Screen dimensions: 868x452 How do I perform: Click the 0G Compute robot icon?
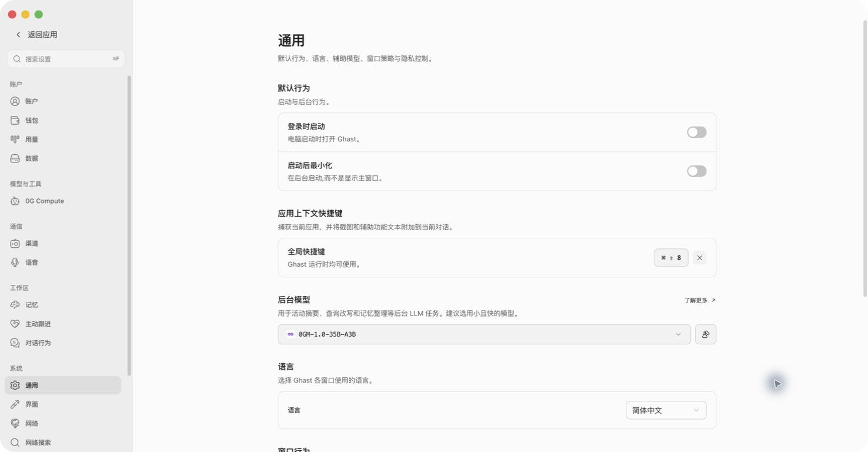(15, 201)
